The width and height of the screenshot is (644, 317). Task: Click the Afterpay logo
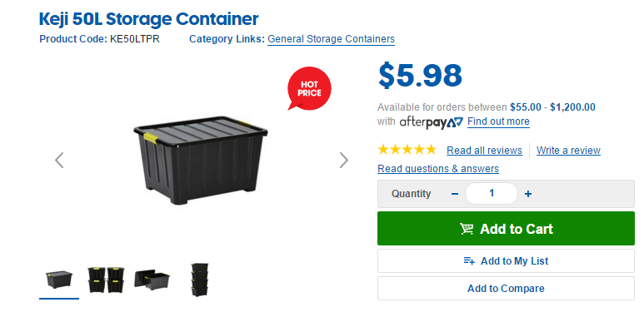click(432, 122)
